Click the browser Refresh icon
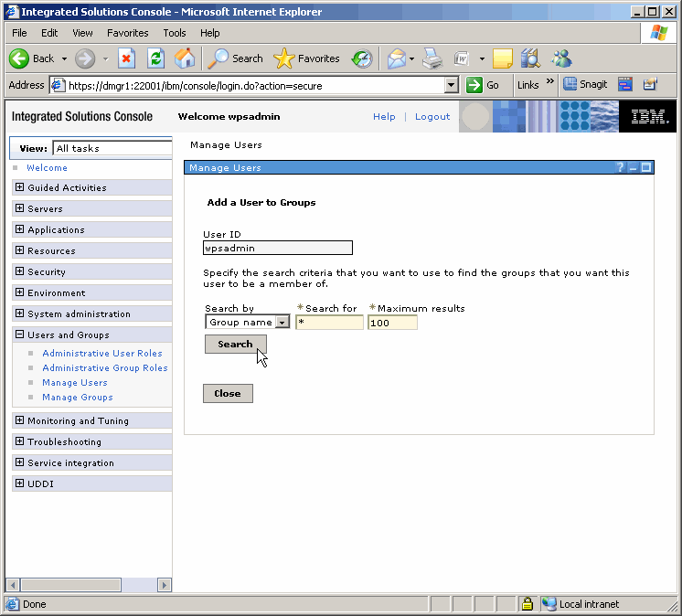The image size is (682, 616). click(156, 58)
